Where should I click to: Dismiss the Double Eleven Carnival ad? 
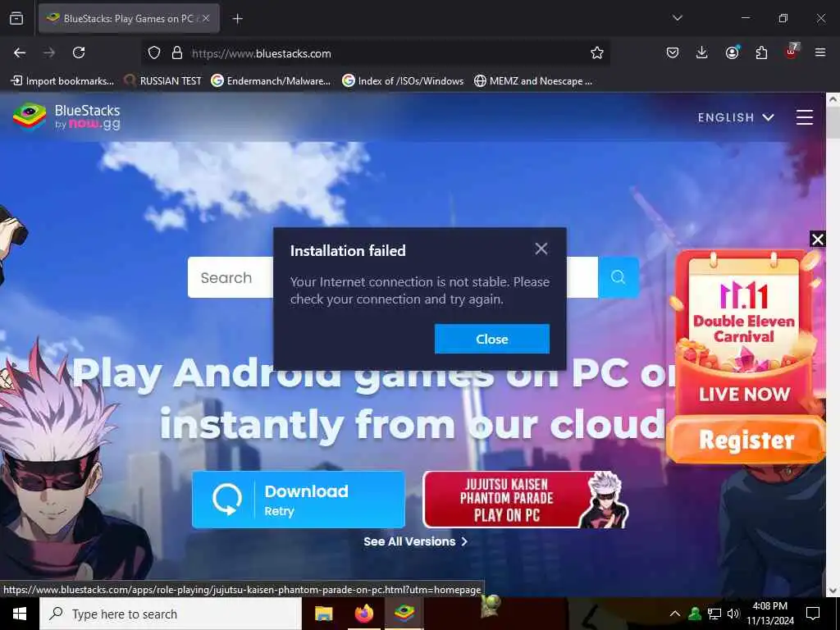818,239
